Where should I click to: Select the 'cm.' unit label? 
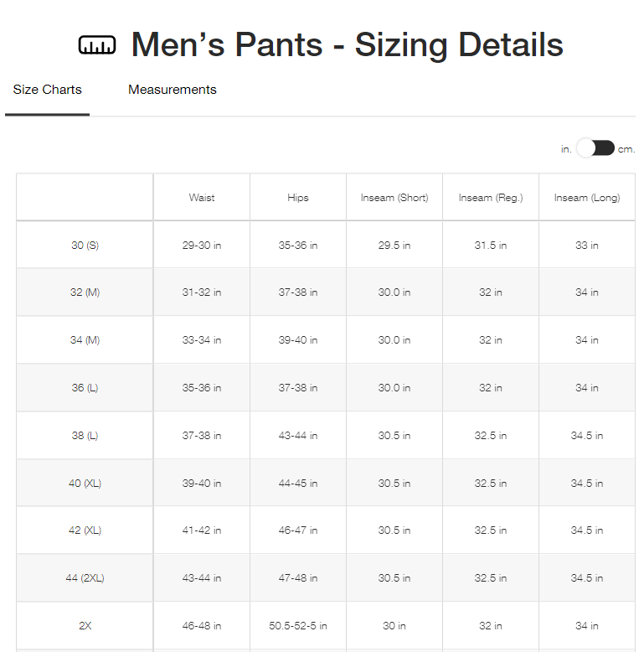coord(626,149)
